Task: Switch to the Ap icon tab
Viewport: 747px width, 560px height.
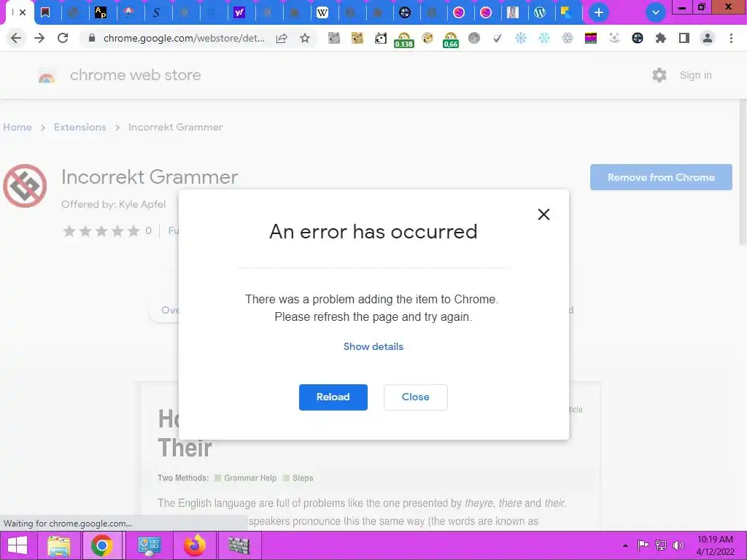Action: coord(101,13)
